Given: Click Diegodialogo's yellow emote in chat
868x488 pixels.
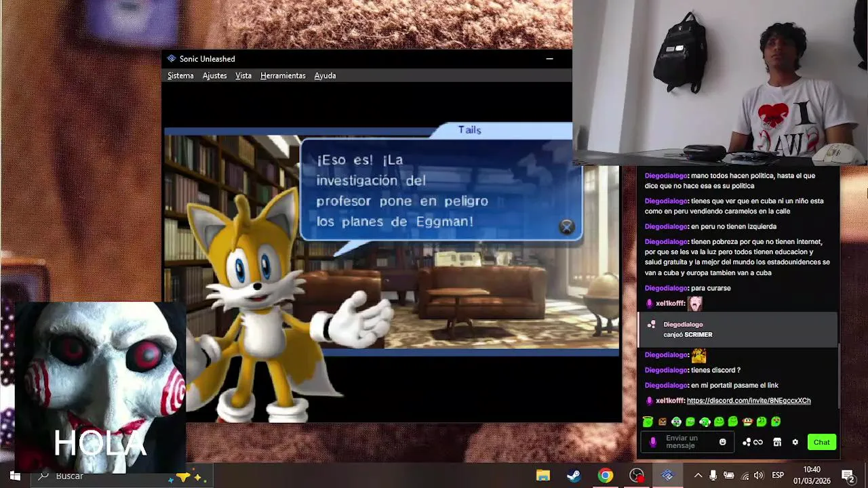Looking at the screenshot, I should pyautogui.click(x=698, y=355).
